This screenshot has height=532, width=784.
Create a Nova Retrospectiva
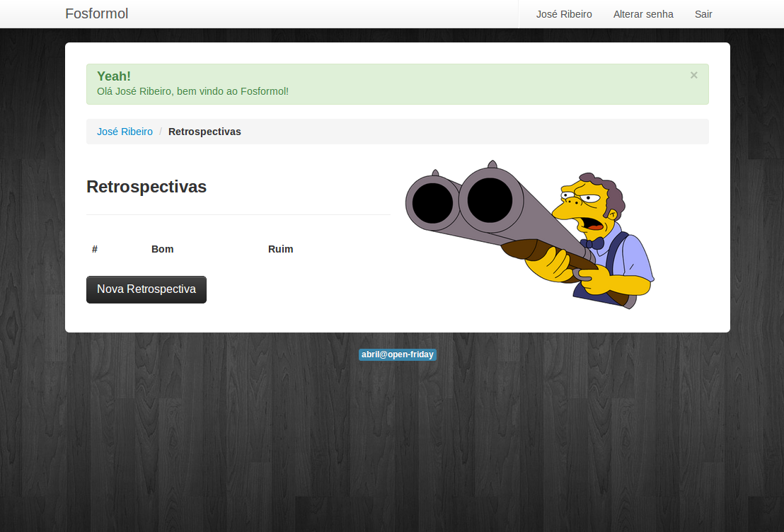(x=146, y=289)
